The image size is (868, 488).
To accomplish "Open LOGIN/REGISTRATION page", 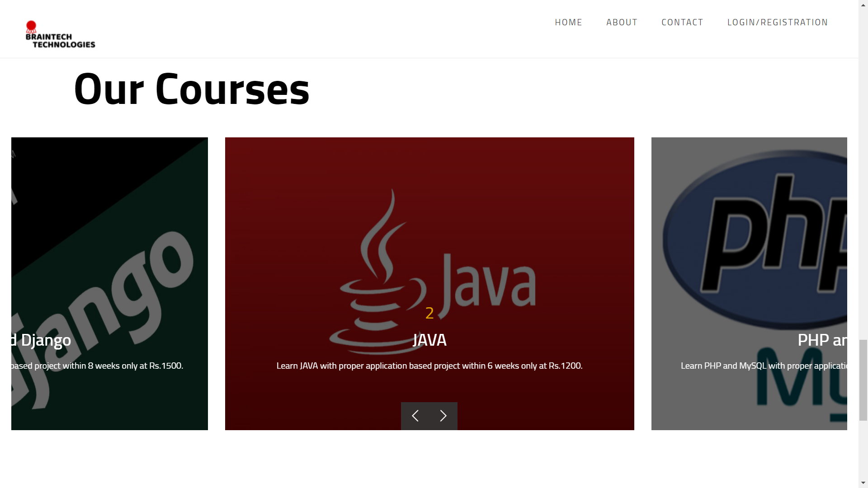I will 778,22.
